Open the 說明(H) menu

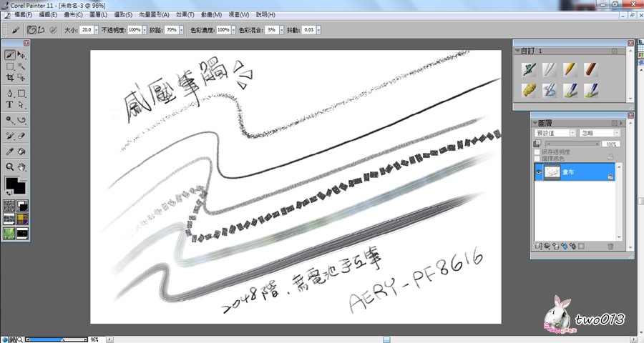tap(265, 15)
